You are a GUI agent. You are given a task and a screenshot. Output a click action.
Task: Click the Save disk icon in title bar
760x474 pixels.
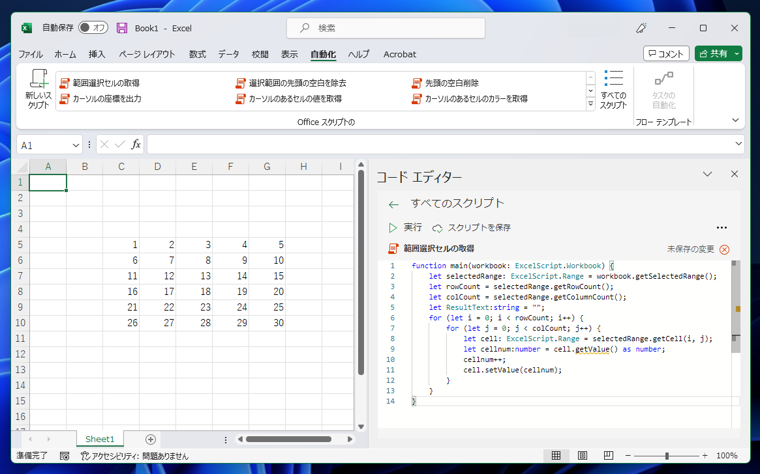pyautogui.click(x=122, y=28)
